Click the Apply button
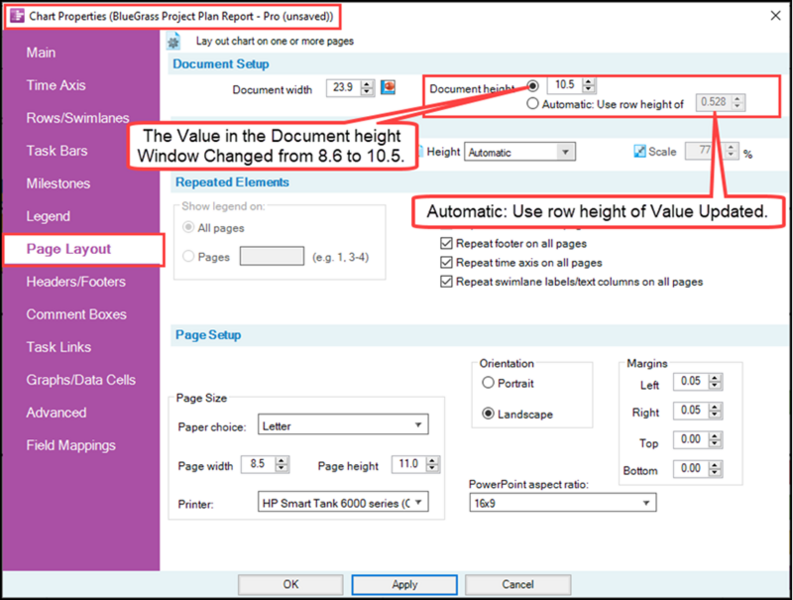The width and height of the screenshot is (793, 600). click(405, 584)
